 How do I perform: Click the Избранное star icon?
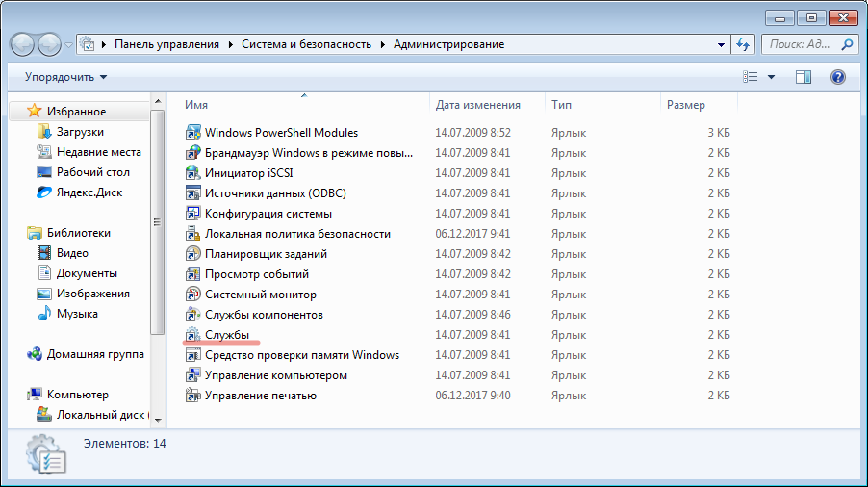tap(35, 111)
